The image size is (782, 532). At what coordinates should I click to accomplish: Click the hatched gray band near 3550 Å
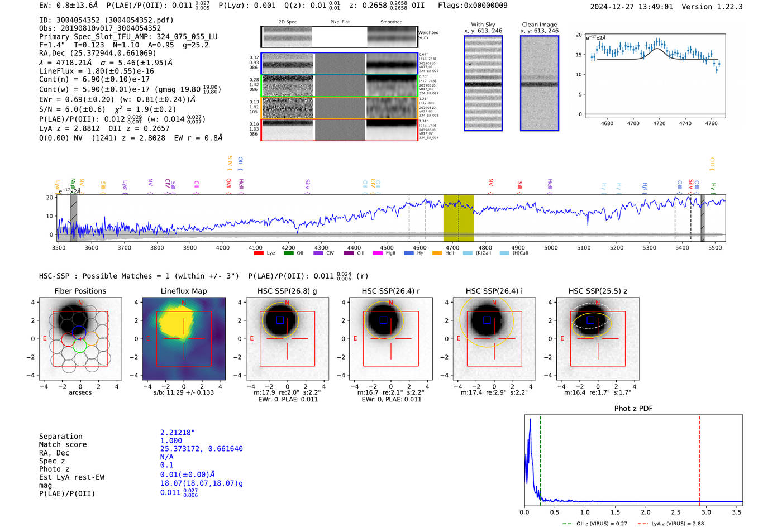coord(73,218)
